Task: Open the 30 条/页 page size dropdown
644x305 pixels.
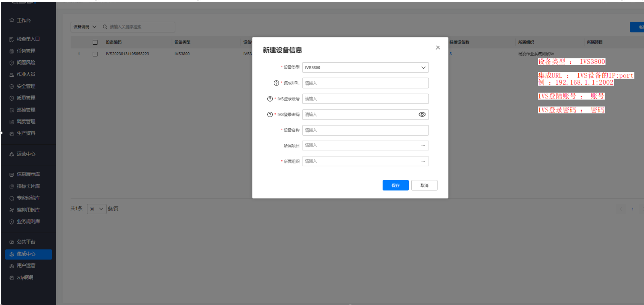Action: (96, 209)
